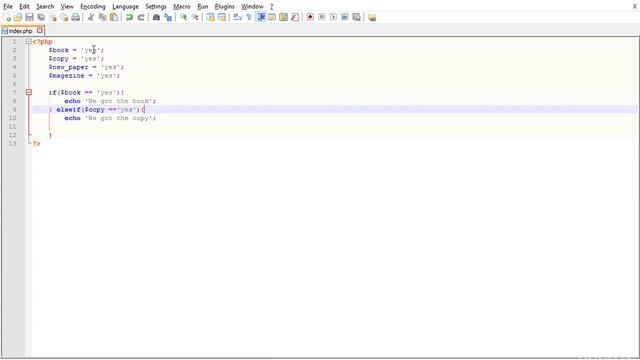
Task: Click the Close document toolbar icon
Action: [53, 17]
